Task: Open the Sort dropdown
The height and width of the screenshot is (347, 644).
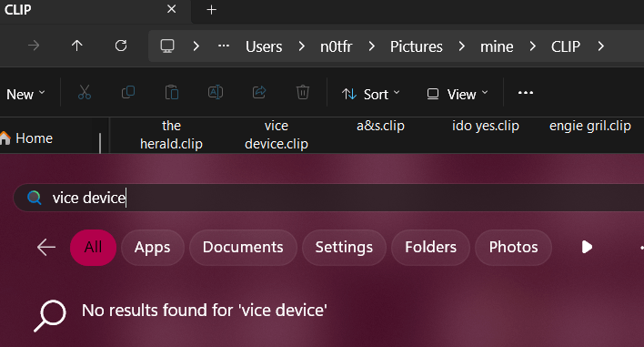Action: pyautogui.click(x=370, y=94)
